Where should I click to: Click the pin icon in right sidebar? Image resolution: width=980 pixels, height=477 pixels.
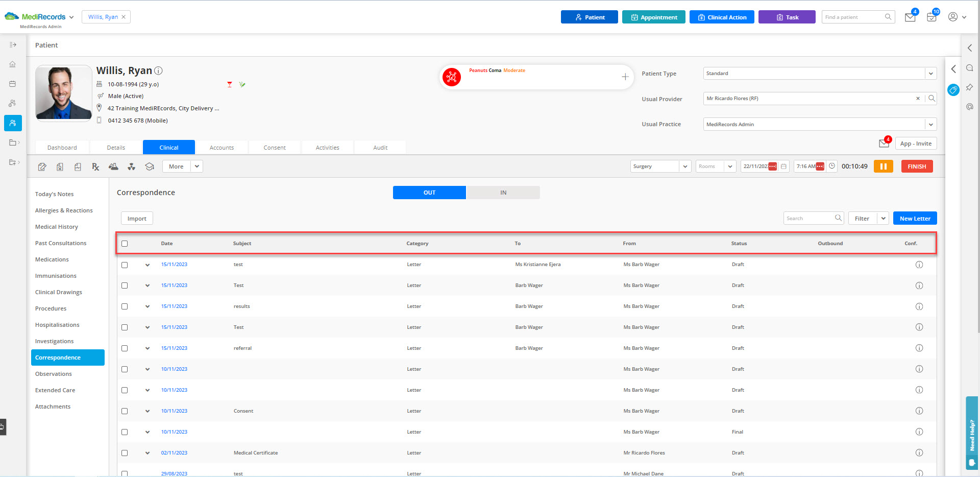click(x=969, y=87)
